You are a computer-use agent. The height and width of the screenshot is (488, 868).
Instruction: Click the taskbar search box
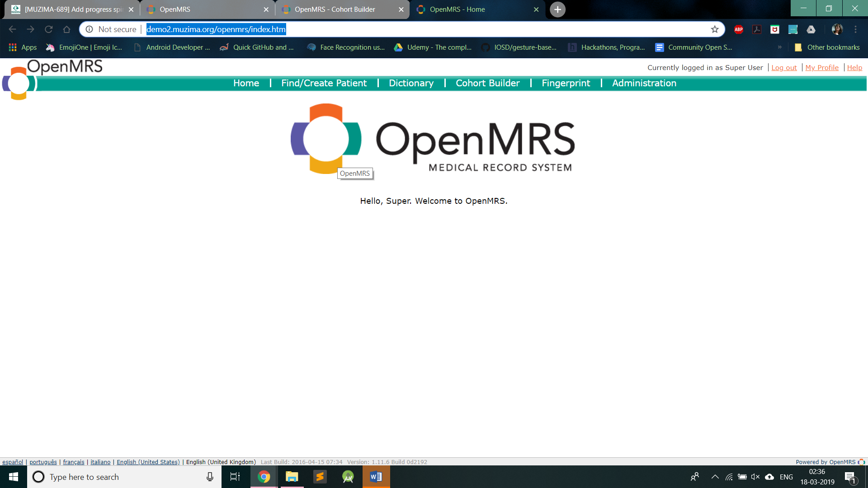click(x=124, y=477)
